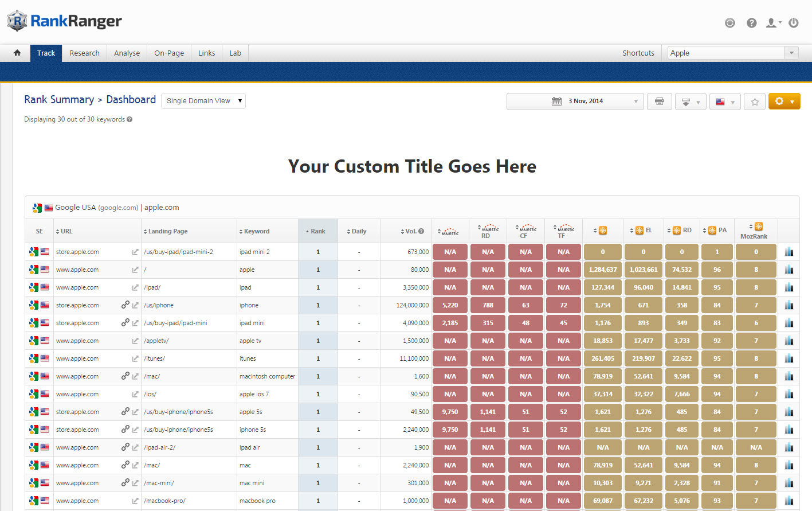This screenshot has width=812, height=511.
Task: Click the power logout icon
Action: click(794, 23)
